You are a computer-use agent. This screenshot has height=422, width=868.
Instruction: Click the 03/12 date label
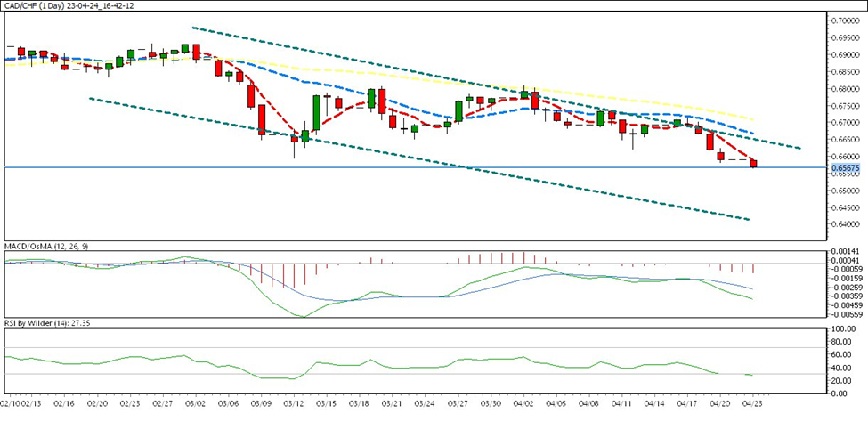(294, 404)
